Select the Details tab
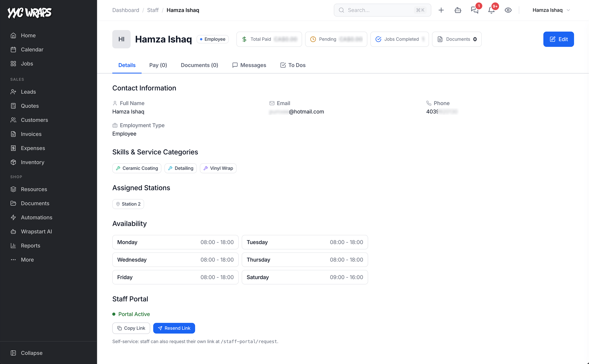Screen dimensions: 589x364 (127, 65)
